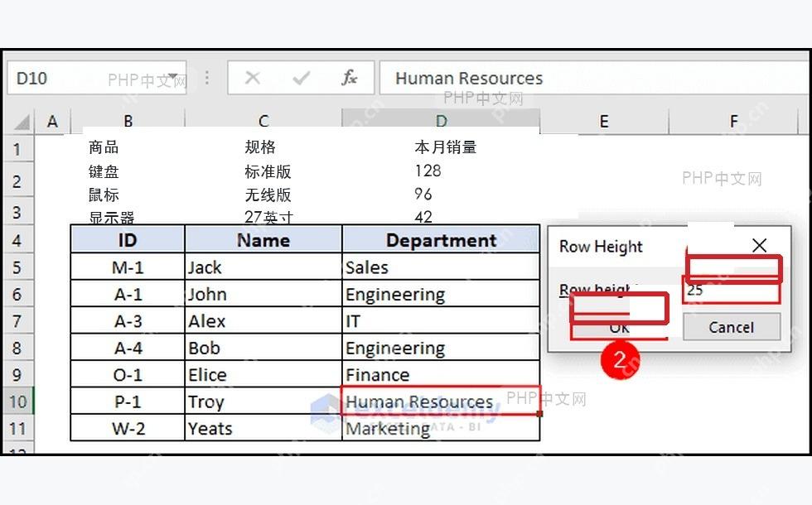The image size is (812, 505).
Task: Click the confirm checkmark formula bar icon
Action: (x=302, y=78)
